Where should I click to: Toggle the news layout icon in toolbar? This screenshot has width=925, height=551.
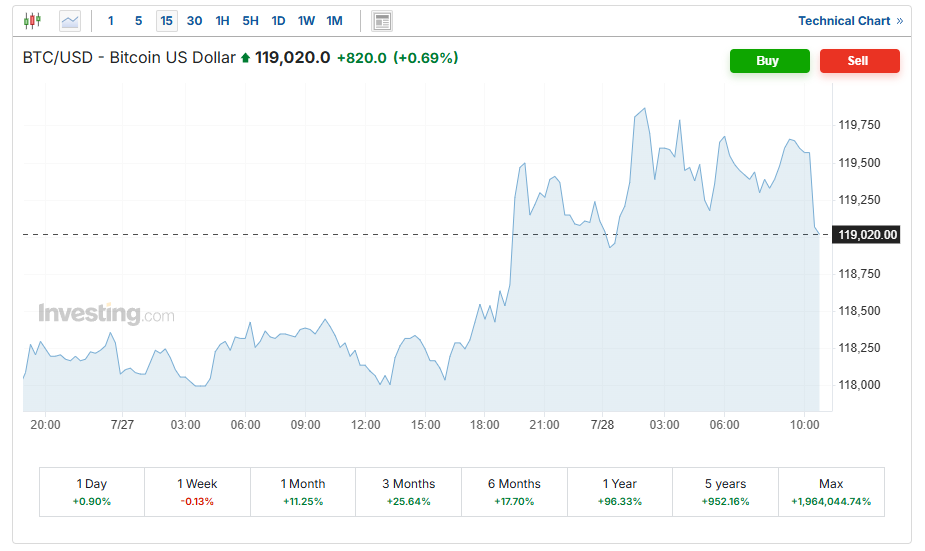tap(381, 21)
